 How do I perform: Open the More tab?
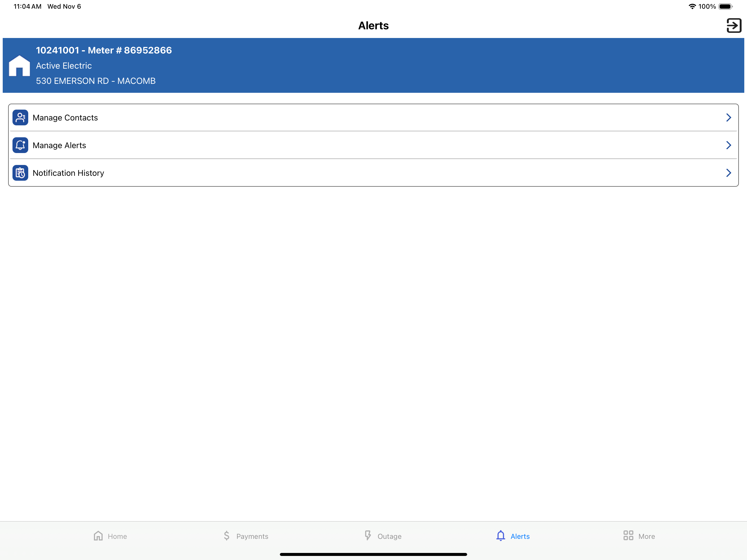click(639, 536)
